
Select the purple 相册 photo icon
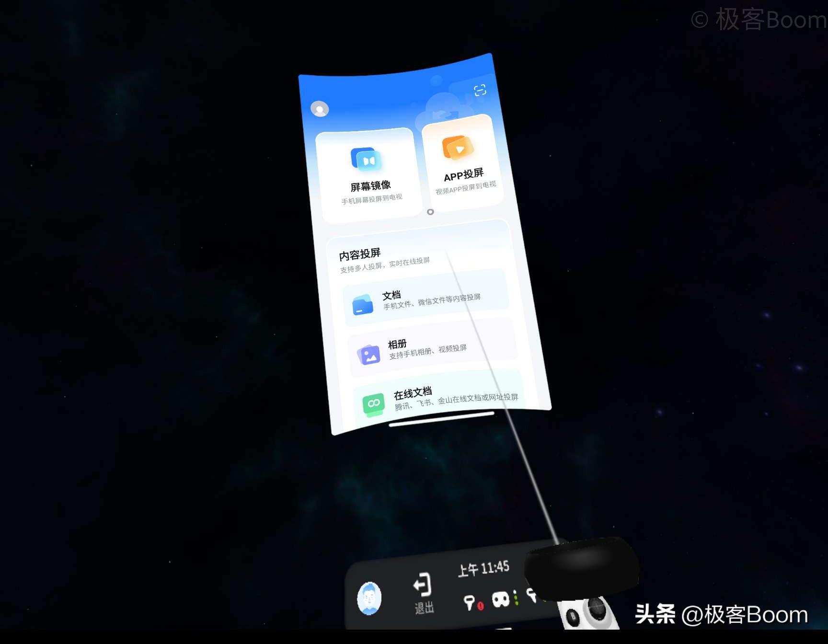coord(368,355)
